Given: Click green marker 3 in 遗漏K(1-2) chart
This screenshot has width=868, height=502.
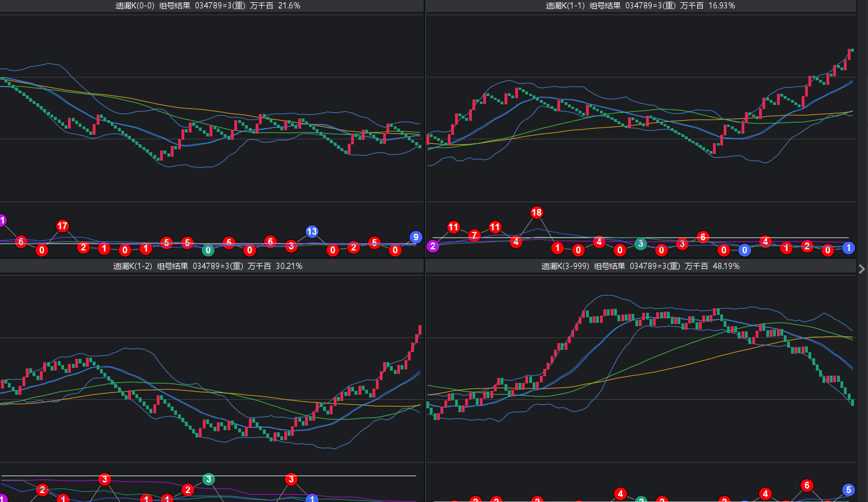Looking at the screenshot, I should pos(208,479).
